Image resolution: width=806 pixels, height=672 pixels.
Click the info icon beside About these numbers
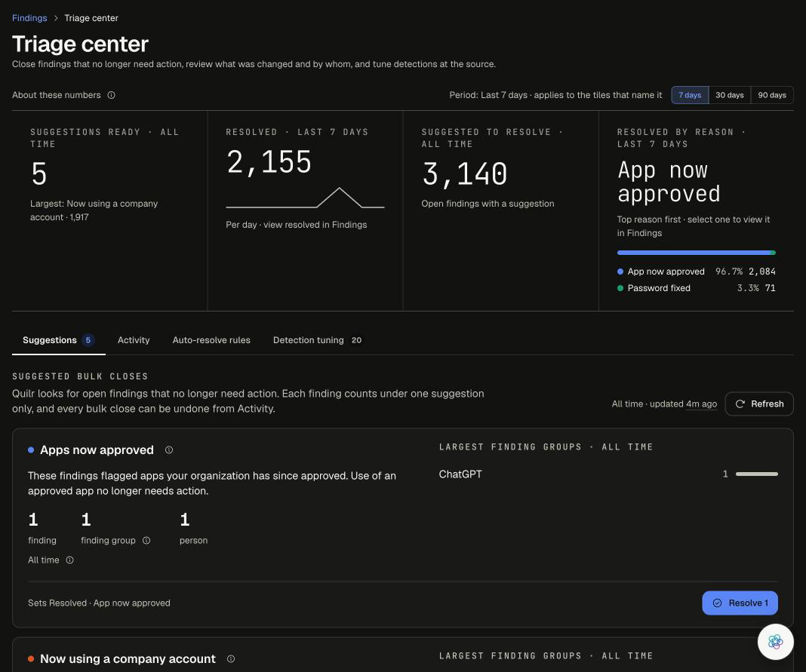tap(111, 95)
